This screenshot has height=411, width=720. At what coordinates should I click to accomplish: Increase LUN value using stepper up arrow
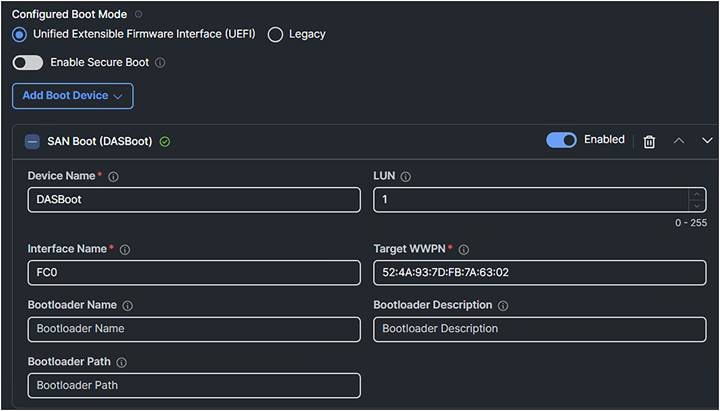pyautogui.click(x=696, y=194)
